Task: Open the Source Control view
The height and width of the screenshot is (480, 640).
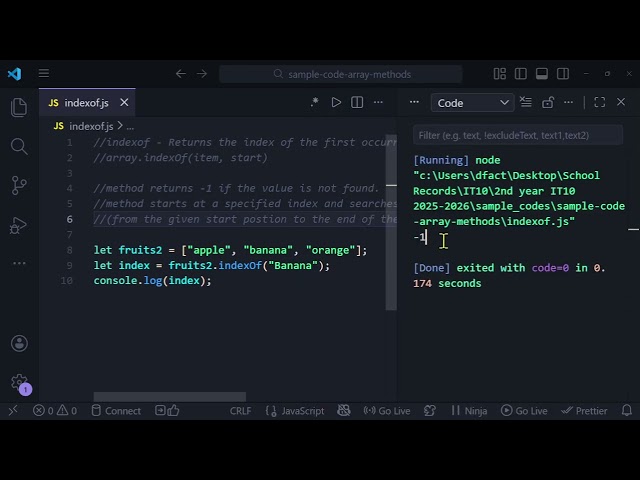Action: point(19,185)
